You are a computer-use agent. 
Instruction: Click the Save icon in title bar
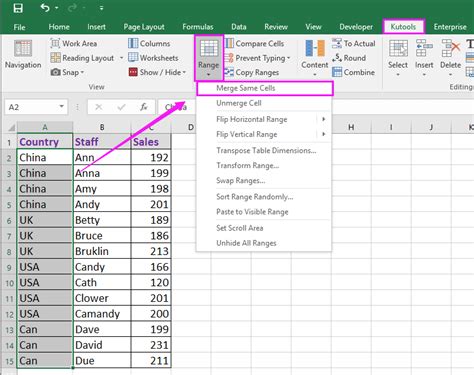[x=18, y=8]
